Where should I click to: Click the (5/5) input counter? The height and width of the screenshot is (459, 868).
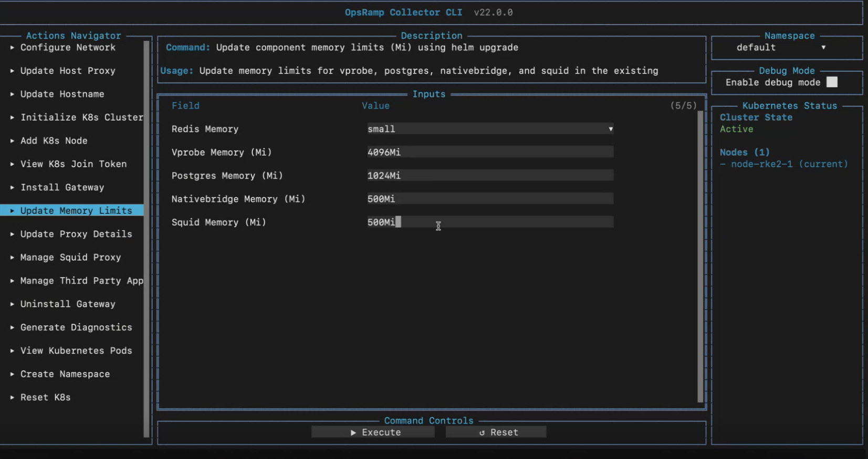click(x=683, y=105)
